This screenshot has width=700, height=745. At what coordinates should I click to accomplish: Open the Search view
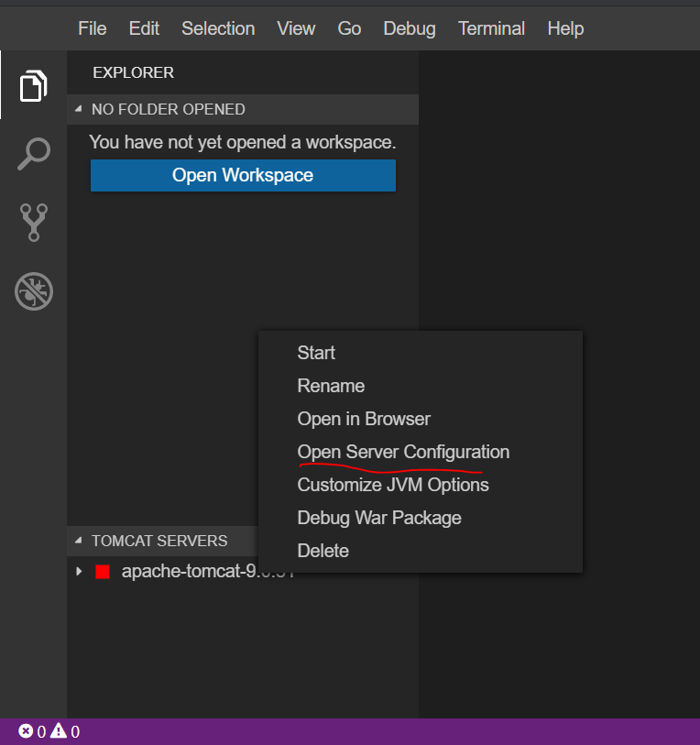[33, 154]
